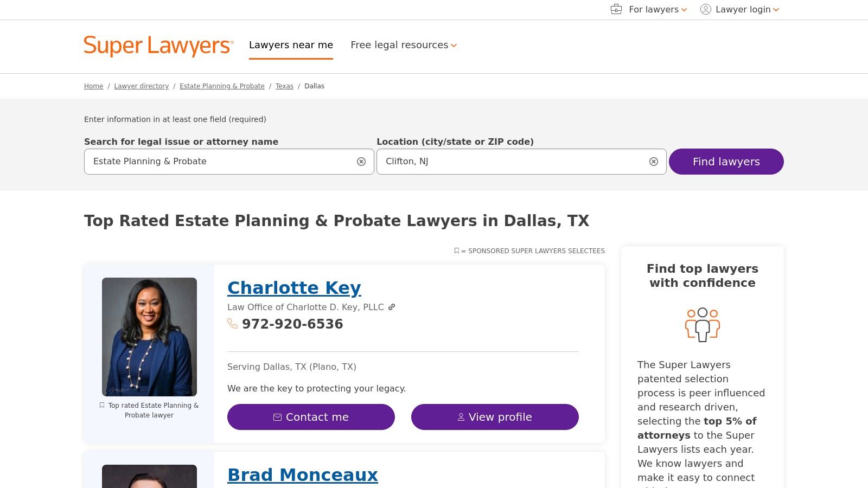This screenshot has height=488, width=868.
Task: Open the Estate Planning & Probate breadcrumb
Action: [222, 86]
